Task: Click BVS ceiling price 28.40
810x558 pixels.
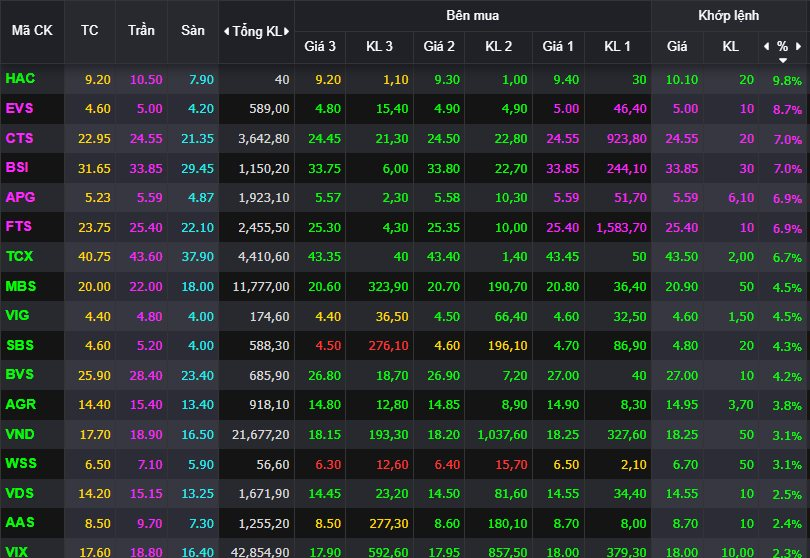Action: (146, 376)
